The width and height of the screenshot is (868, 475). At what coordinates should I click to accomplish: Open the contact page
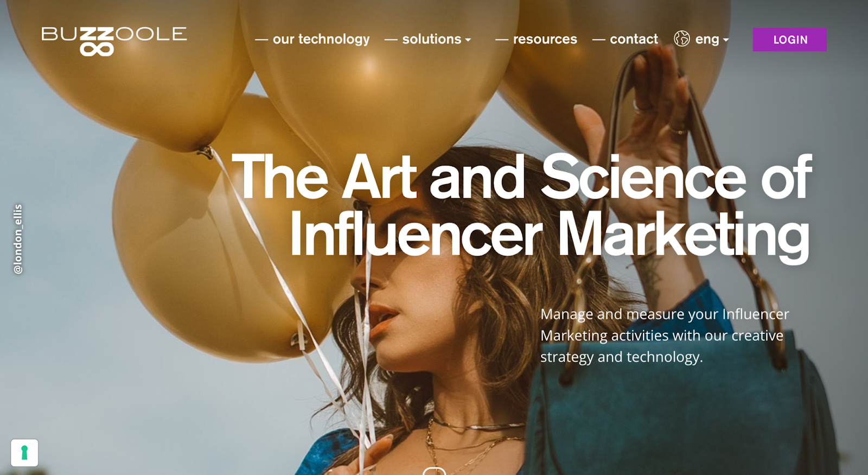click(x=634, y=39)
